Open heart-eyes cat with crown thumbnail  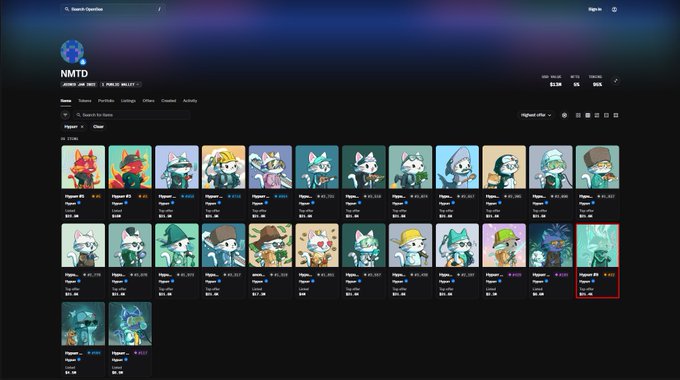point(317,246)
